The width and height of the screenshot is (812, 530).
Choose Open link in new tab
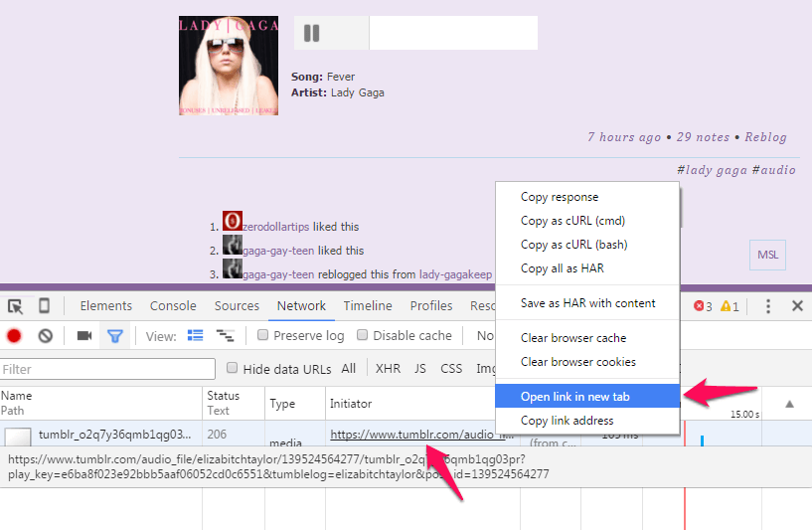pyautogui.click(x=587, y=397)
